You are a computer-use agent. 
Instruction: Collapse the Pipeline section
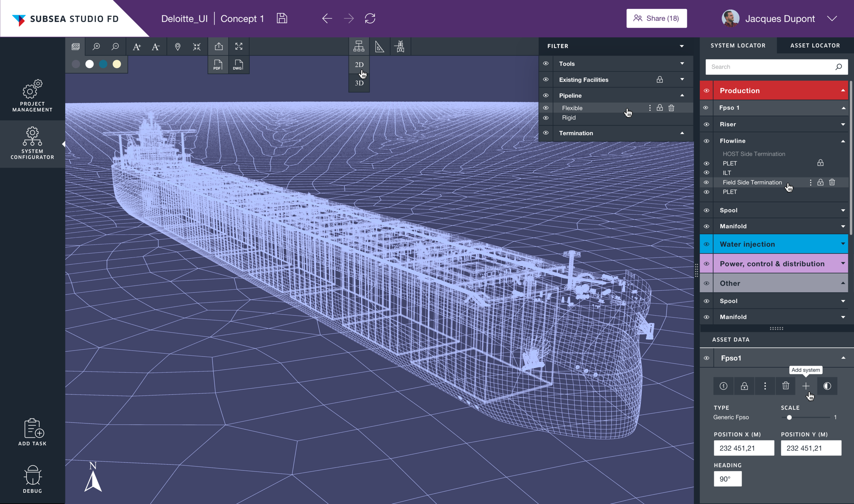click(681, 96)
